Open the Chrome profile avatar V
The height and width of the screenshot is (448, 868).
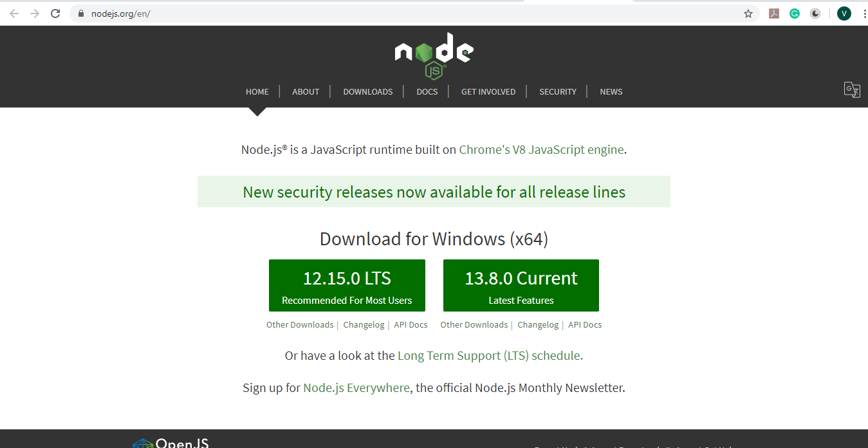[x=844, y=14]
